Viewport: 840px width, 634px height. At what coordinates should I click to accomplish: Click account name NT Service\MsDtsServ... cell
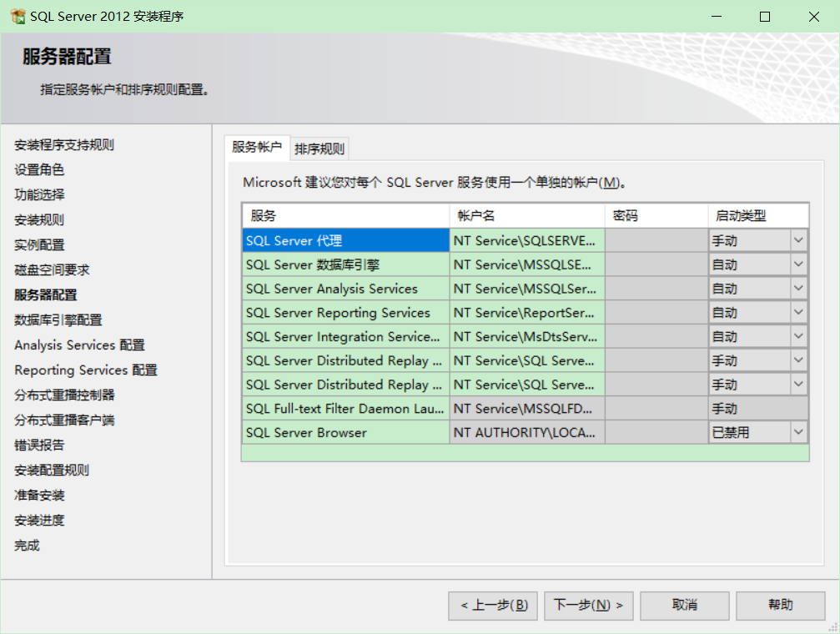pyautogui.click(x=527, y=337)
